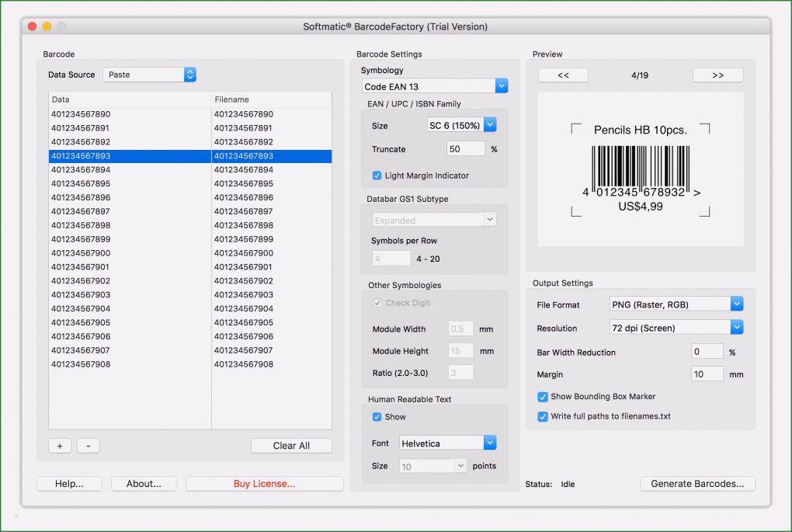The width and height of the screenshot is (792, 532).
Task: Disable Write full paths to filenames.txt
Action: (x=542, y=416)
